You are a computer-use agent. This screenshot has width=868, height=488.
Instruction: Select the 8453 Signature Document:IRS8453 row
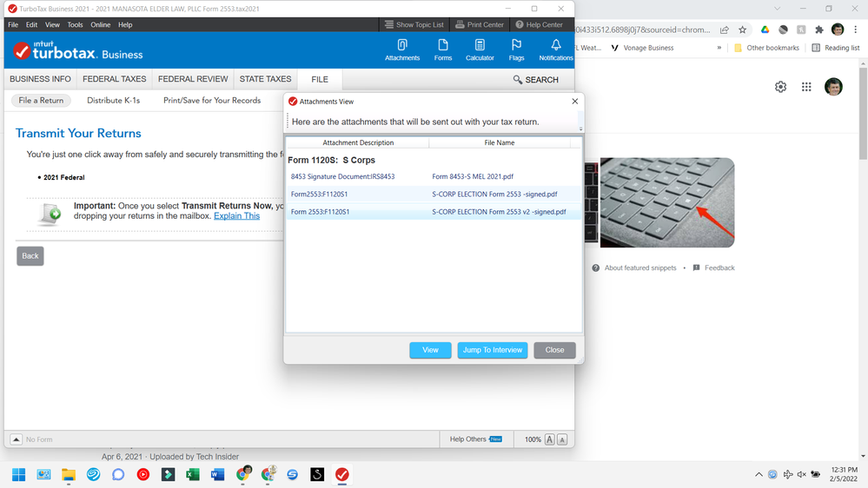(434, 176)
